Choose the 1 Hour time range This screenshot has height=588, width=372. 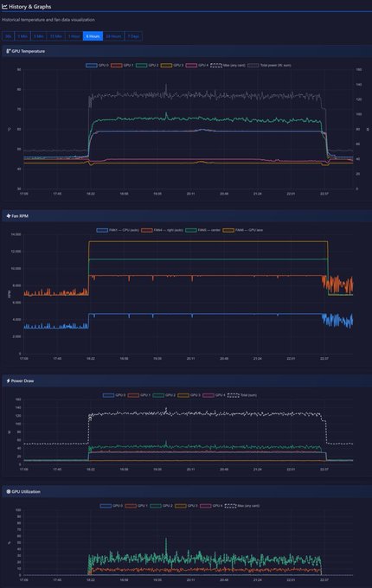74,36
